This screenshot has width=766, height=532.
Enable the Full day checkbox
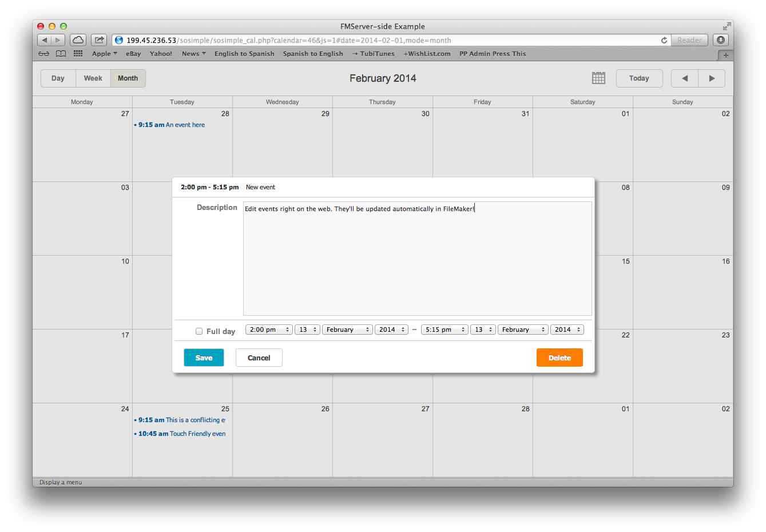point(199,331)
